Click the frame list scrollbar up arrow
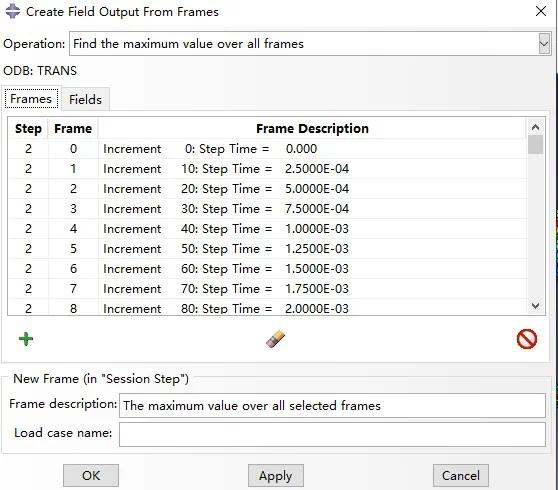Viewport: 558px width, 490px height. tap(535, 127)
